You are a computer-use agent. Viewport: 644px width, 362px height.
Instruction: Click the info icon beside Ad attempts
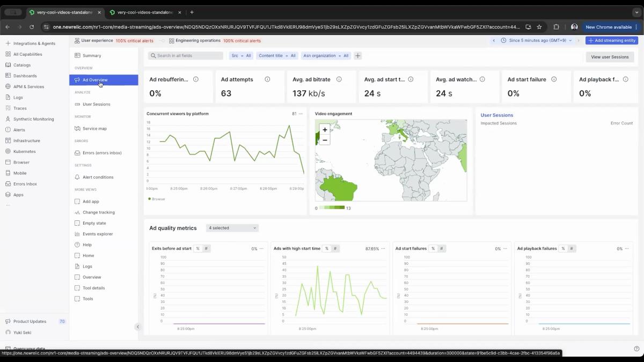267,79
